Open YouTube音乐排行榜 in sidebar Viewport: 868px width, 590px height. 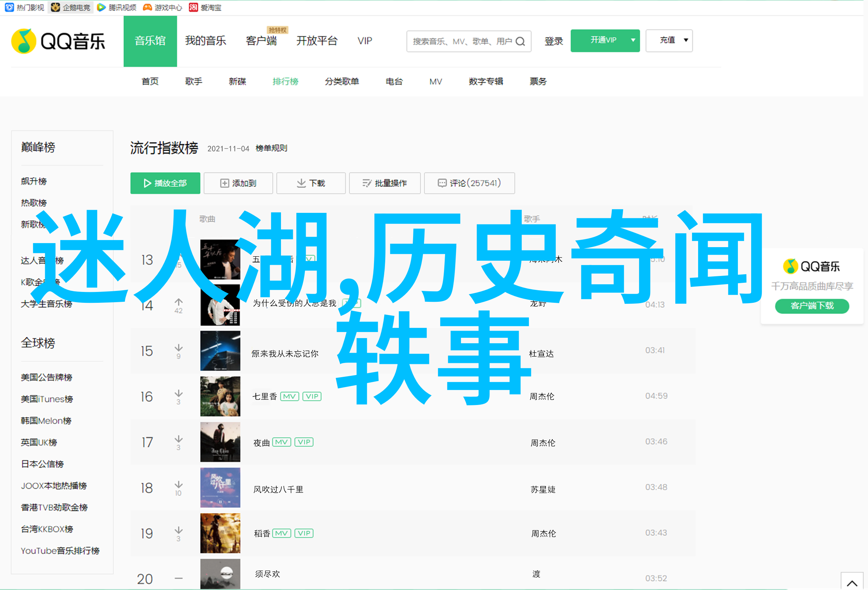click(60, 550)
